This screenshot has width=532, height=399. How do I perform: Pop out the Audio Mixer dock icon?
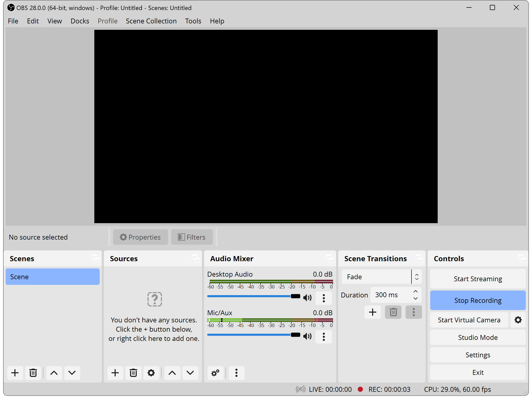coord(331,259)
